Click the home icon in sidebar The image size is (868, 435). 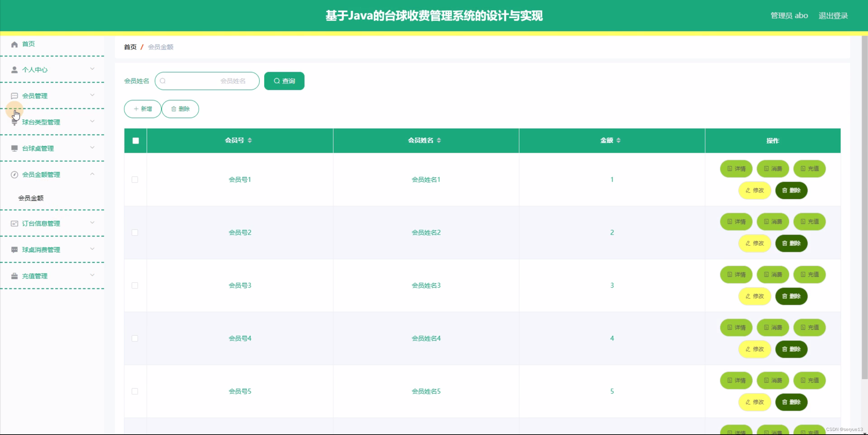coord(14,44)
